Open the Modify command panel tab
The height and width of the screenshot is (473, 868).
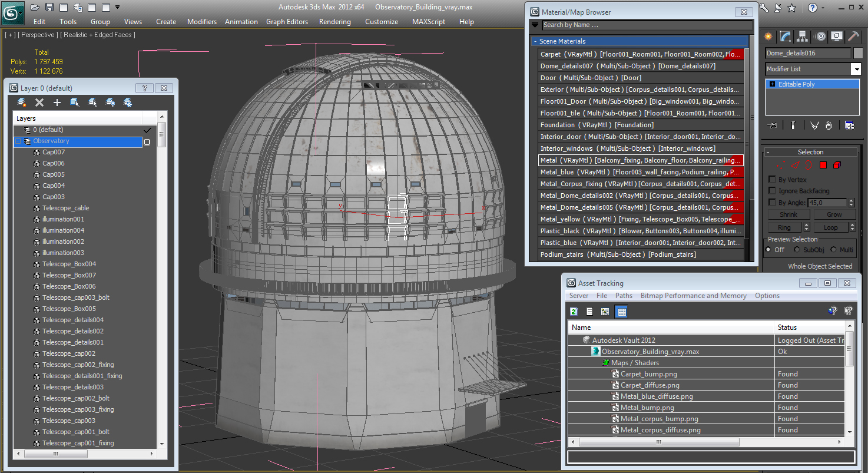786,37
